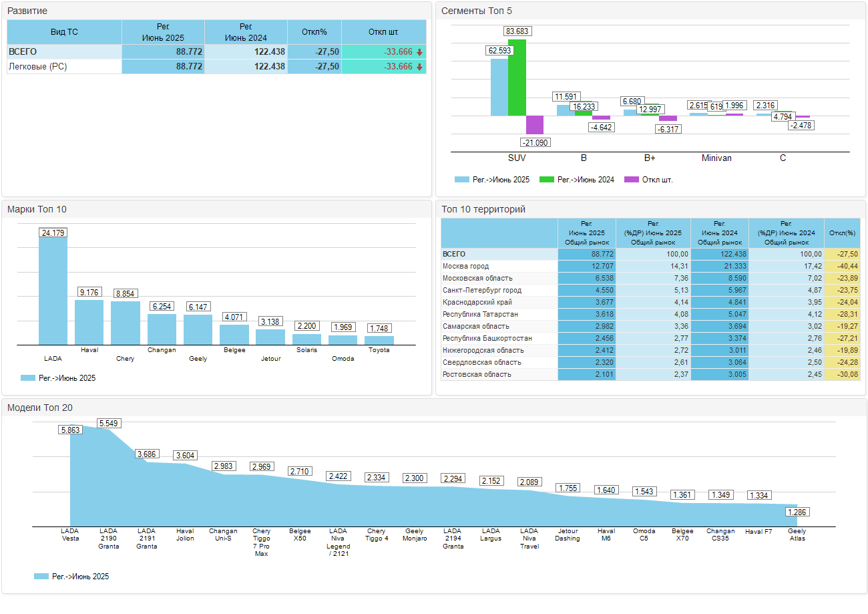Click the Belgee bar labeled 4.071
868x614 pixels.
click(234, 335)
